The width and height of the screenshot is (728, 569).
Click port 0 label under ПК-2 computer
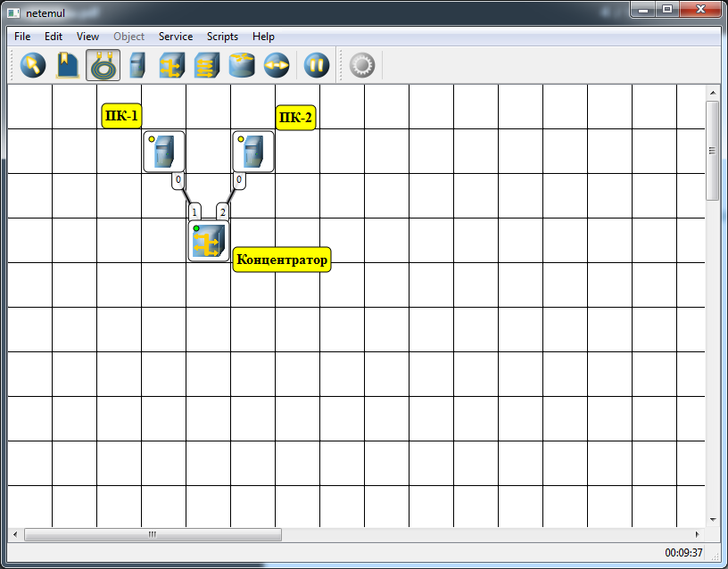coord(239,180)
